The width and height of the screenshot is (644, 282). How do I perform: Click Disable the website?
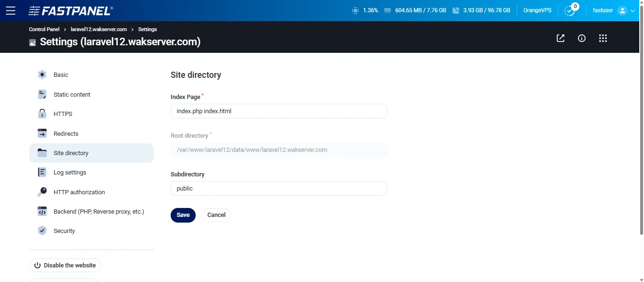click(65, 265)
